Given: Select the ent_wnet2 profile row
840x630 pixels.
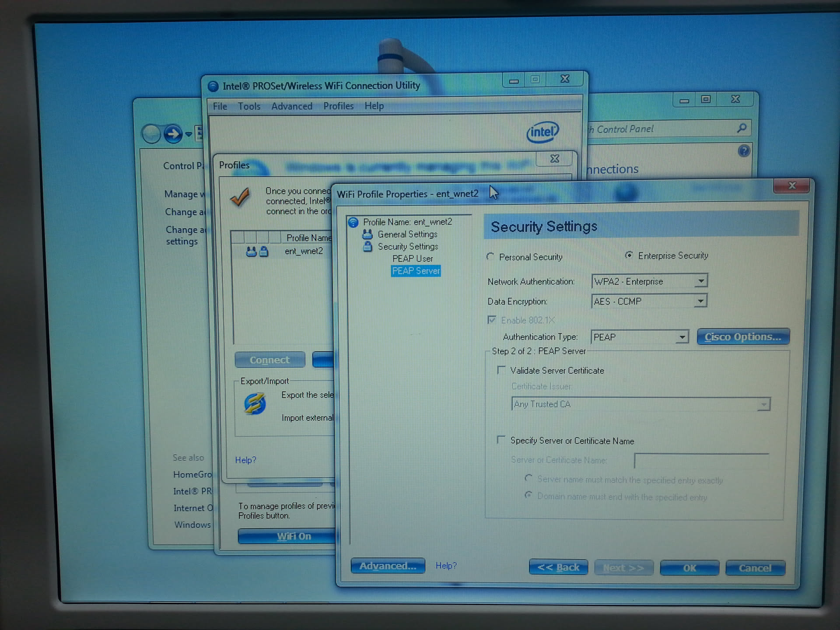Looking at the screenshot, I should coord(304,251).
